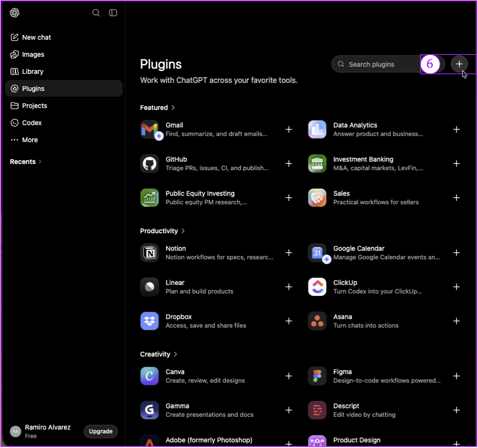
Task: Add the Descript plugin
Action: point(456,410)
